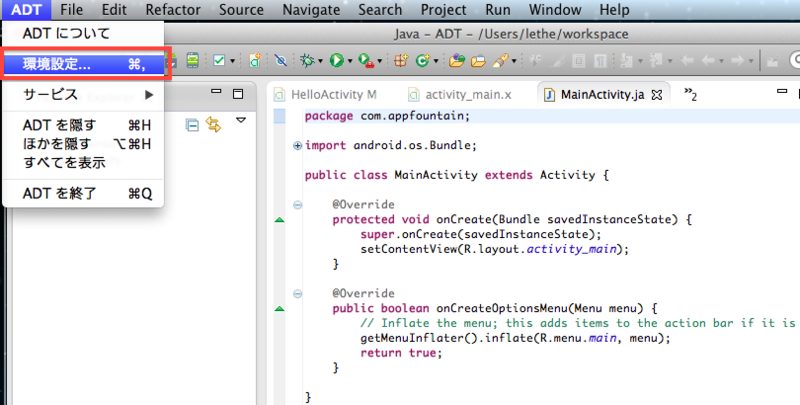Screen dimensions: 800x405
Task: Click the 'return true;' statement
Action: (401, 353)
